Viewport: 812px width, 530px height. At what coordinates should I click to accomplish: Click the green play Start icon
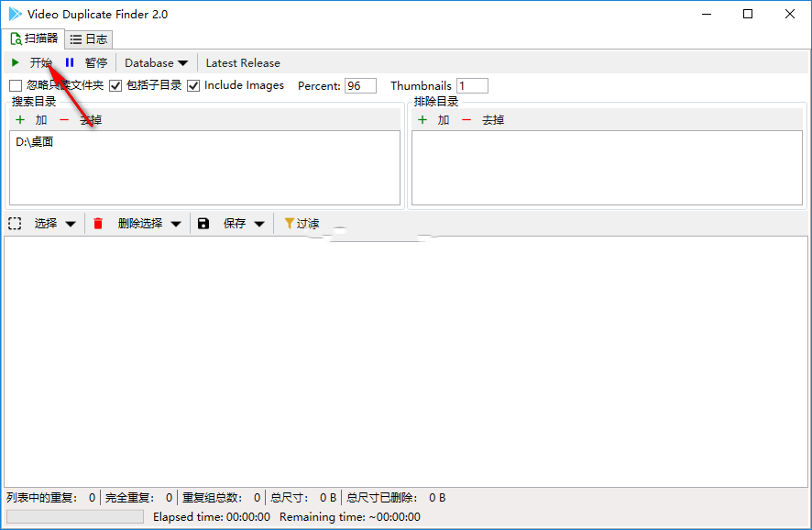coord(15,62)
